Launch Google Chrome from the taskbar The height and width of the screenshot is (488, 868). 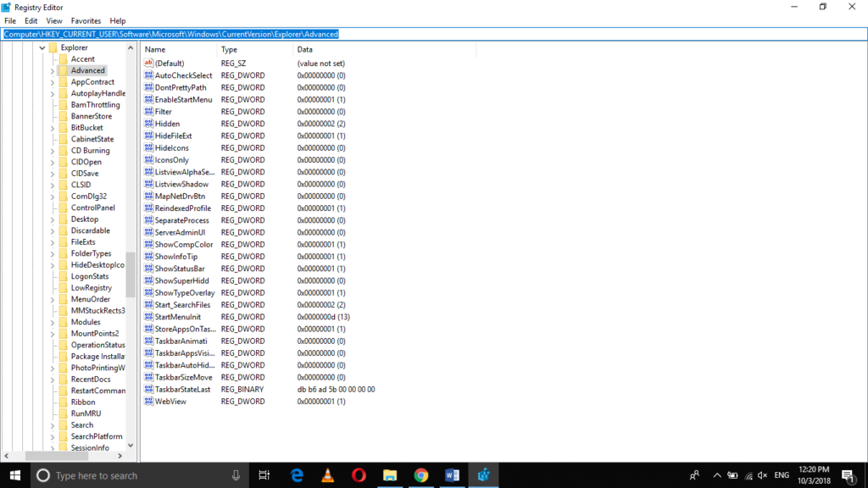(x=421, y=475)
